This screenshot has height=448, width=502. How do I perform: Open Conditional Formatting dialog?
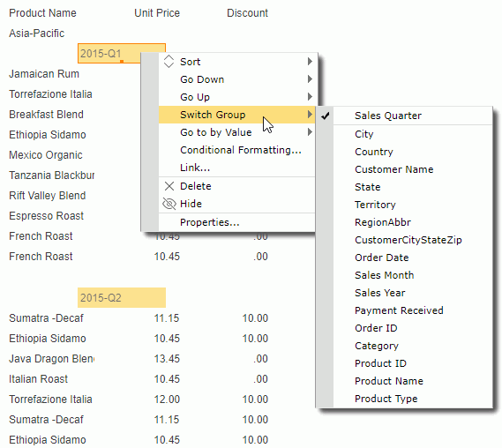point(236,150)
